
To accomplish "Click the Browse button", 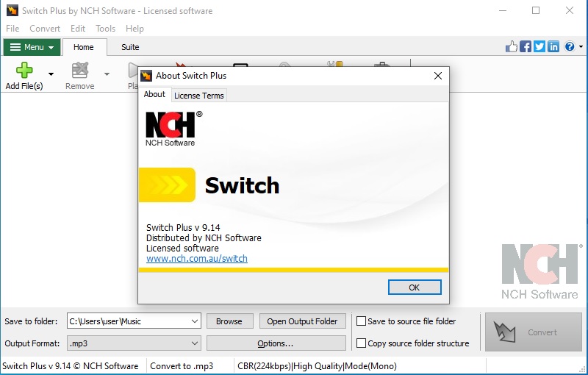I will (229, 321).
